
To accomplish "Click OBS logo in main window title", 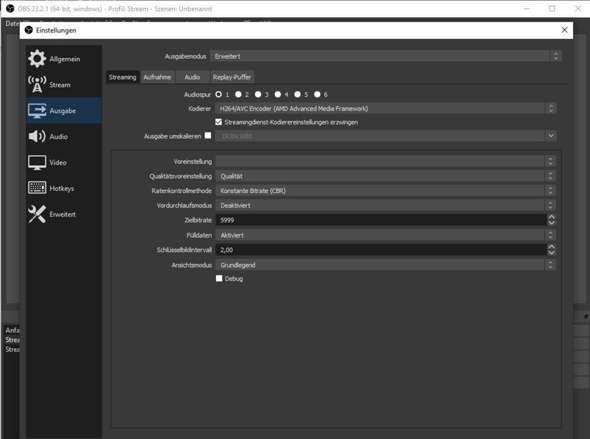I will pyautogui.click(x=10, y=9).
